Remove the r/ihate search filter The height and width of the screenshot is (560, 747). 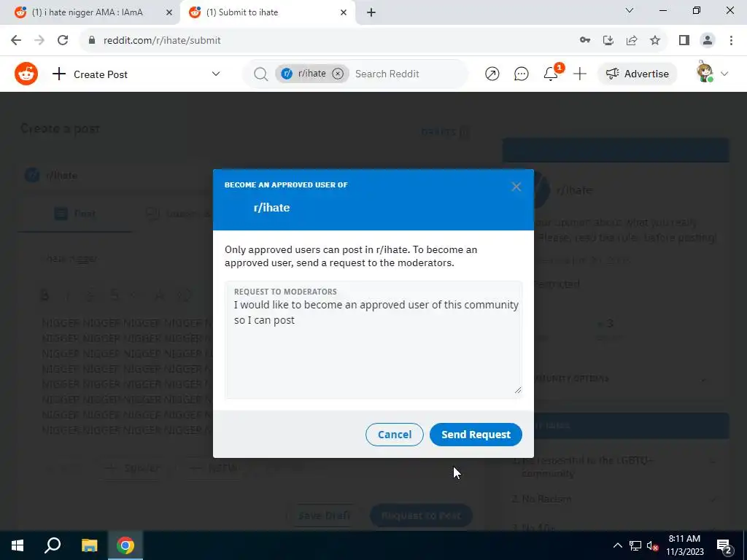tap(338, 74)
